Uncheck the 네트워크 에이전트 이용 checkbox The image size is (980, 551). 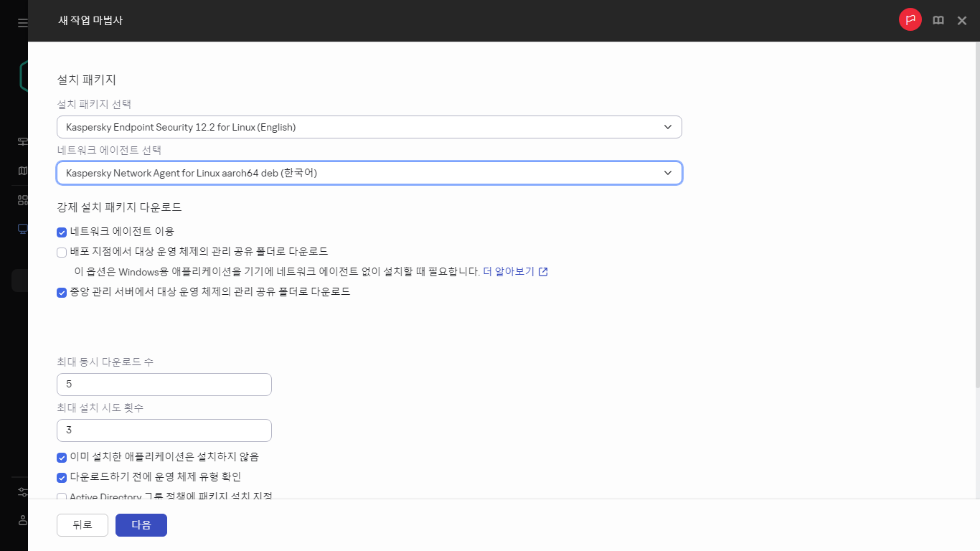click(62, 232)
